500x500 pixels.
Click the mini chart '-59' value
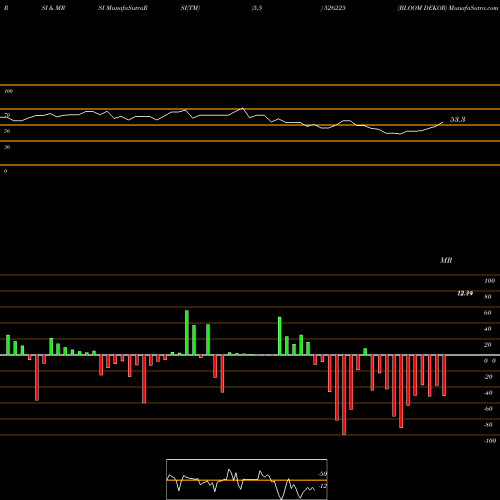(323, 474)
